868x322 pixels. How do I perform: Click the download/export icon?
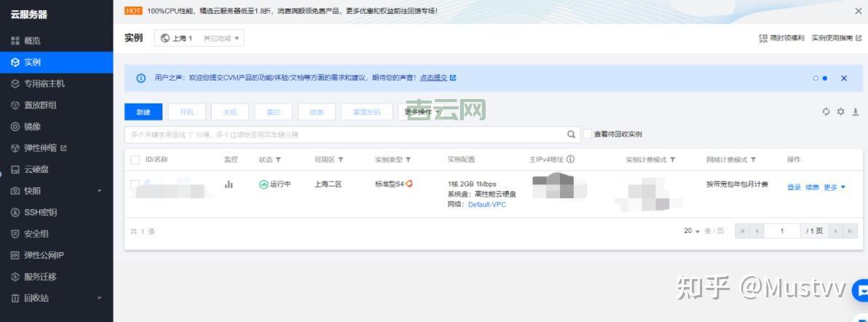pos(856,112)
